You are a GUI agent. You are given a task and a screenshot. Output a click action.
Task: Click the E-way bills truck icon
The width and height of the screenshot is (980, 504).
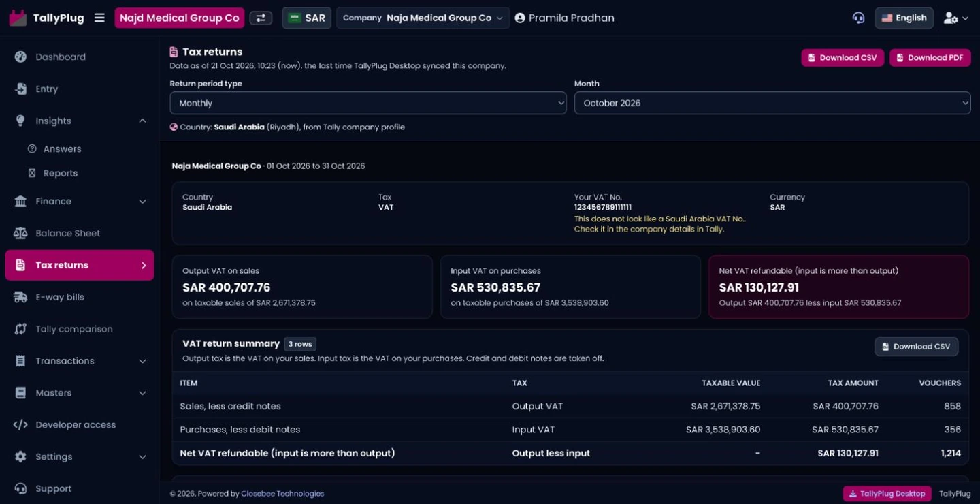point(20,297)
